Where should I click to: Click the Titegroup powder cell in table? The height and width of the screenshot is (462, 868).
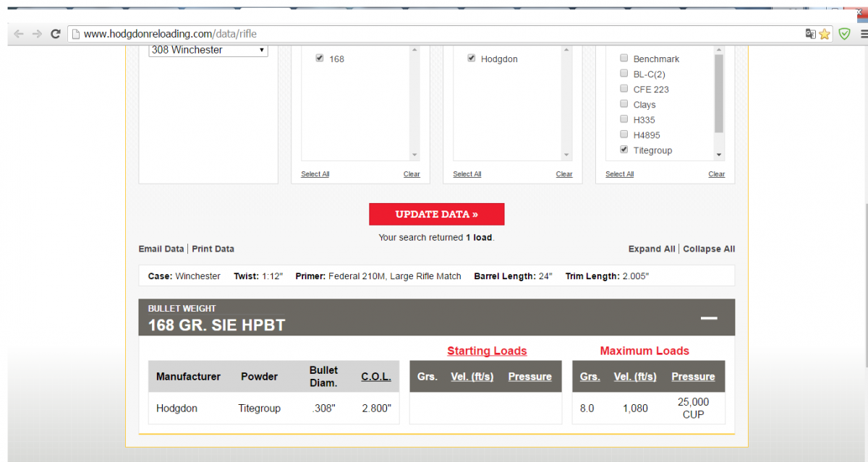point(259,408)
